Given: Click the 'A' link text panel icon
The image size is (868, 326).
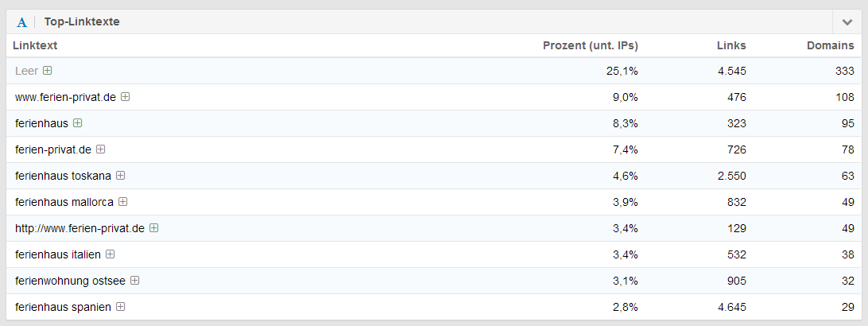Looking at the screenshot, I should (x=22, y=22).
